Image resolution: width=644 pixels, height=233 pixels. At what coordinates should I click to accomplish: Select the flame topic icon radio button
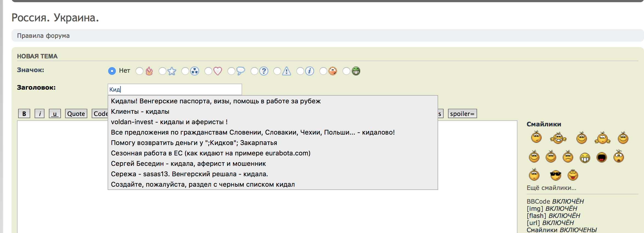[139, 71]
